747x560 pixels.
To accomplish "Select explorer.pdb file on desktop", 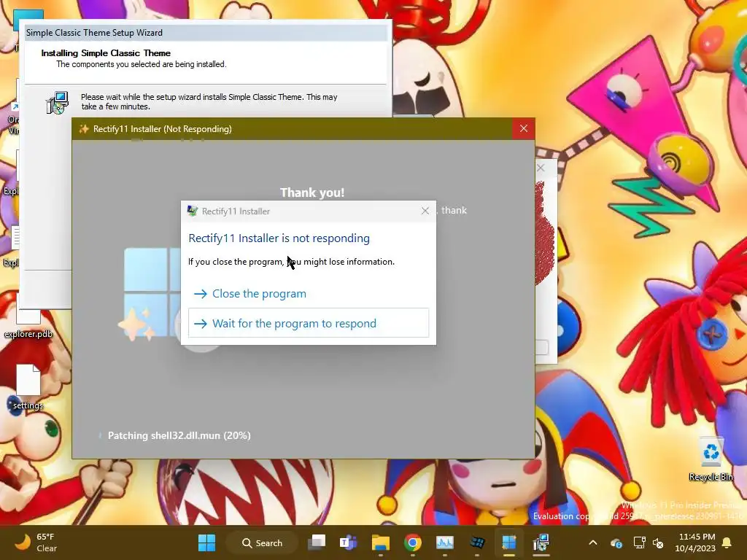I will click(28, 322).
